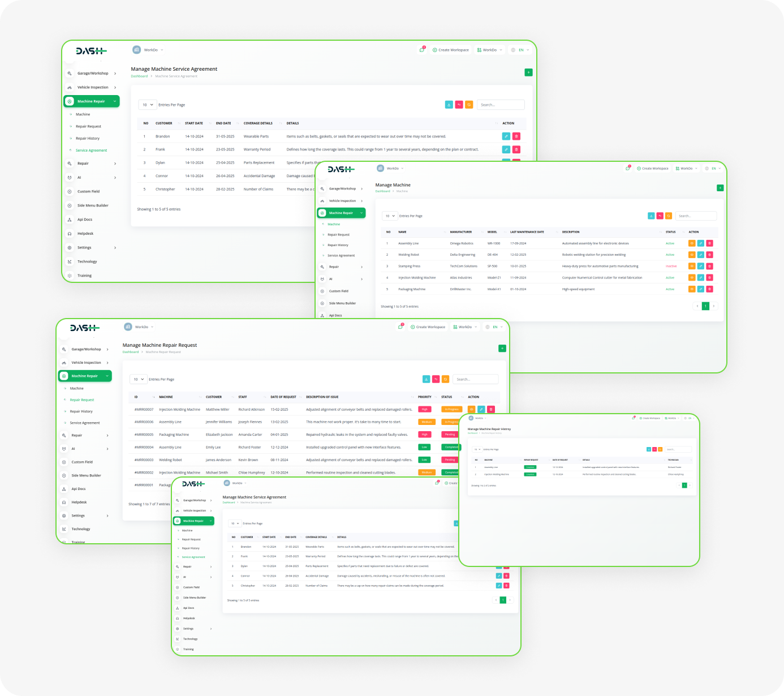Open Repair Request in Manage Machine sidebar
This screenshot has width=784, height=696.
pyautogui.click(x=339, y=234)
